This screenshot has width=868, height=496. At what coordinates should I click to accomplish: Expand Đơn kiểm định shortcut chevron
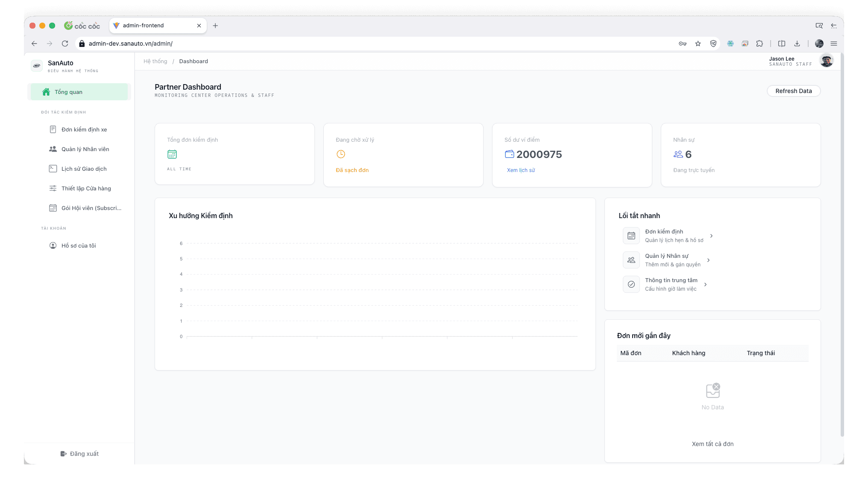[711, 236]
